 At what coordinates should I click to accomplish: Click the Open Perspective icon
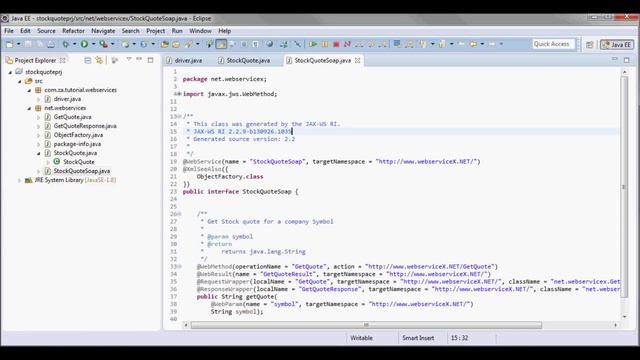[x=589, y=44]
